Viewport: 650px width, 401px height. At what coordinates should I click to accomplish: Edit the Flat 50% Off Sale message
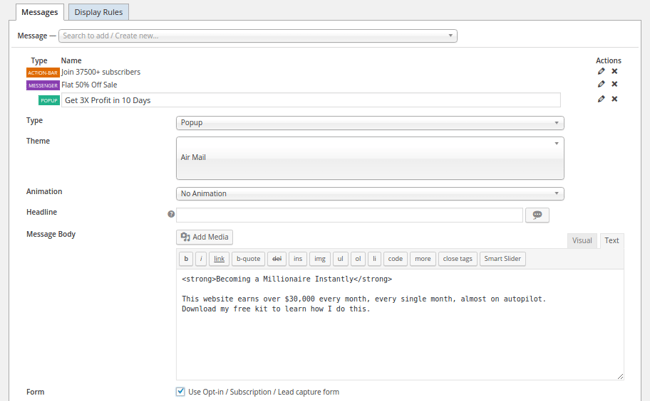pyautogui.click(x=601, y=85)
